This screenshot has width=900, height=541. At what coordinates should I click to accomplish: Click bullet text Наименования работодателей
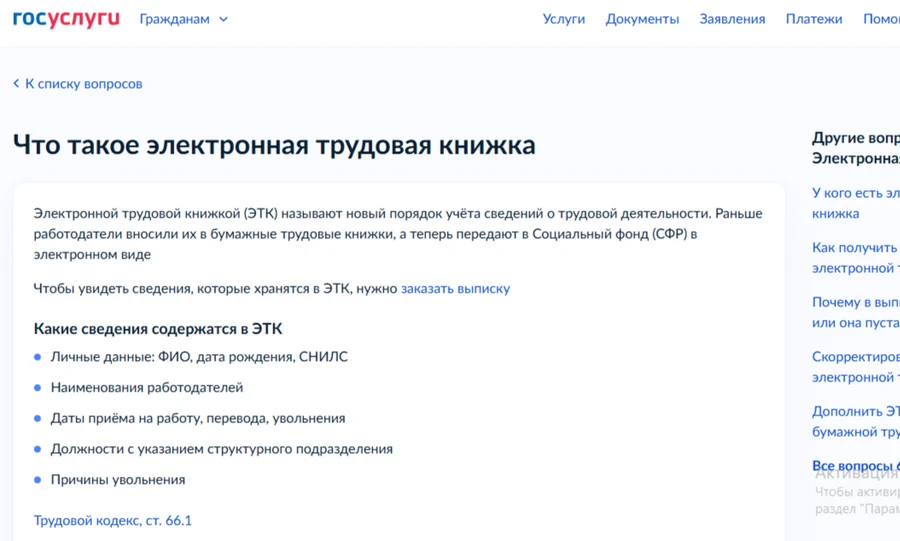click(147, 388)
